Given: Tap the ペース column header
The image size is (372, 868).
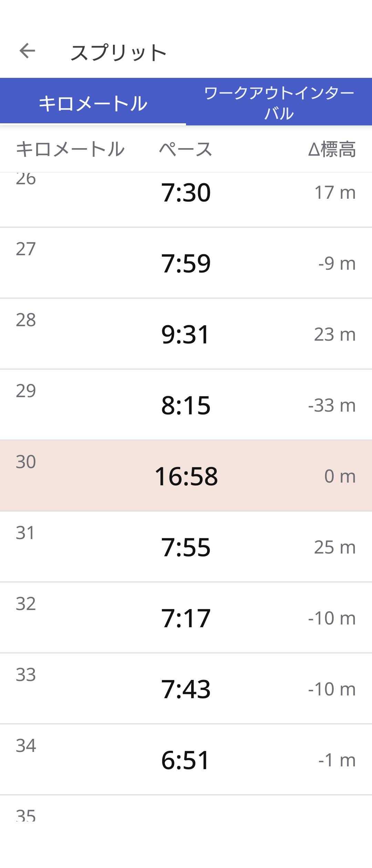Looking at the screenshot, I should (x=185, y=149).
